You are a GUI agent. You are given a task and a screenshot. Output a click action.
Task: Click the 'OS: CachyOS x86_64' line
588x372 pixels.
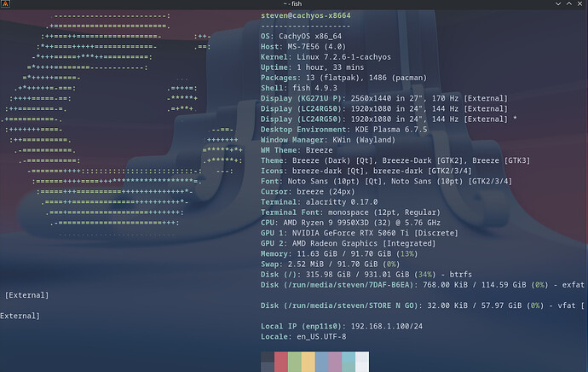coord(301,37)
